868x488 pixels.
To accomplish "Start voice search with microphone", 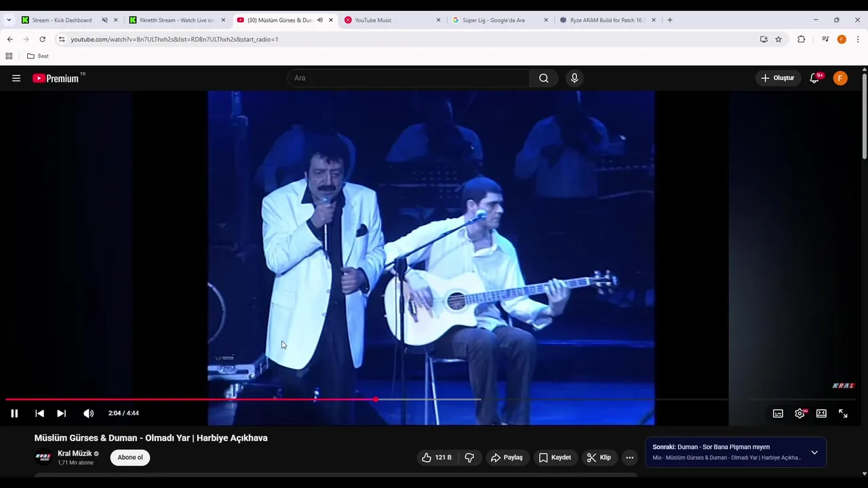I will pyautogui.click(x=574, y=78).
